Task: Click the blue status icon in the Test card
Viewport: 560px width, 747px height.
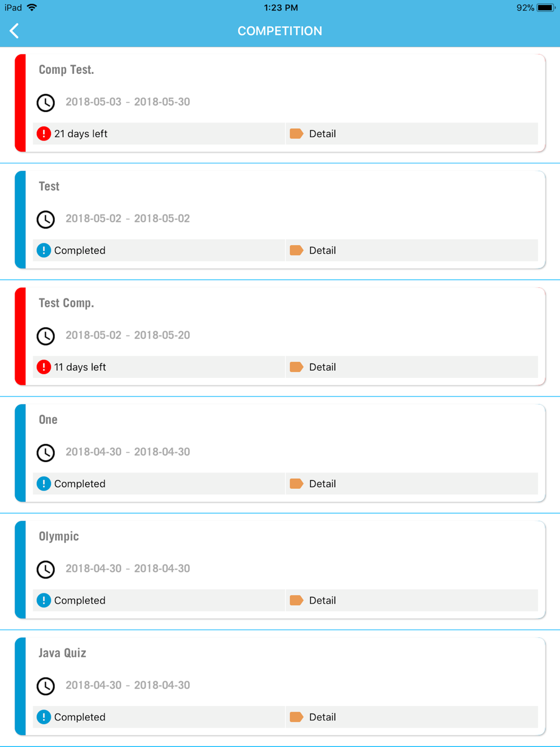Action: (44, 250)
